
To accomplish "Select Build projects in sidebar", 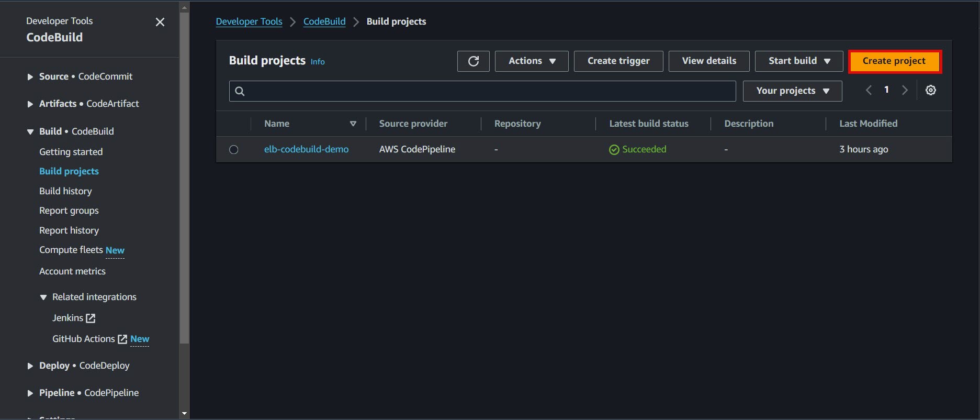I will pos(69,171).
